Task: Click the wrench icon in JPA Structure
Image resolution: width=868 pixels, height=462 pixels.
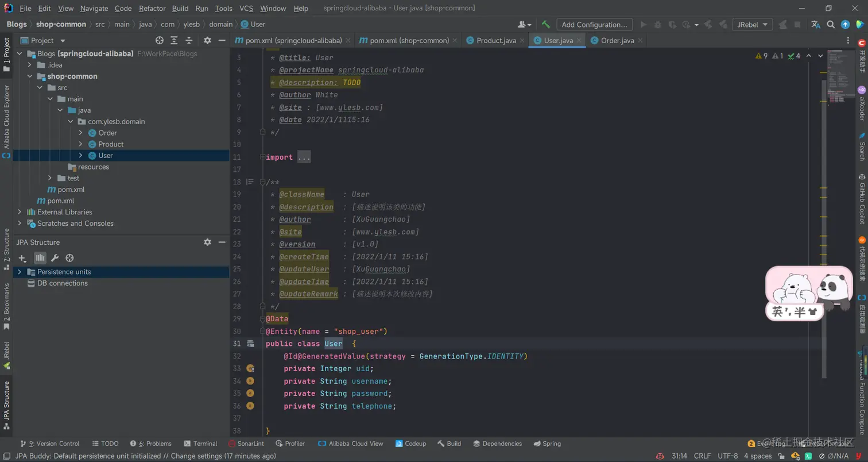Action: click(x=55, y=259)
